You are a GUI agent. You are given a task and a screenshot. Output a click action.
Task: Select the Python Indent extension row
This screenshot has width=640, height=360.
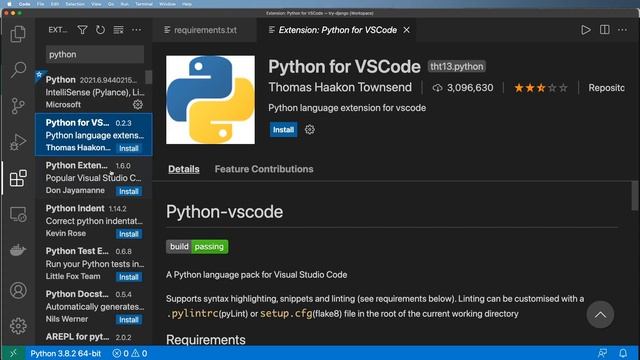93,220
